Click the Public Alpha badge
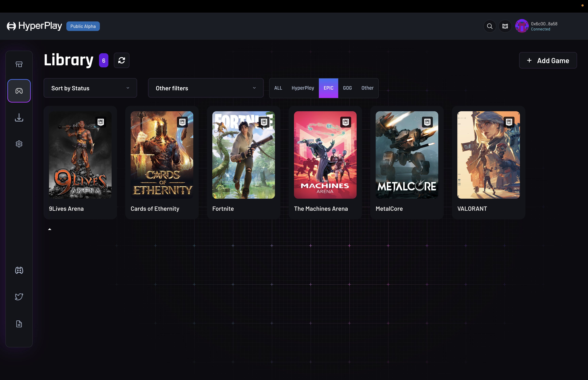The width and height of the screenshot is (588, 380). coord(83,26)
